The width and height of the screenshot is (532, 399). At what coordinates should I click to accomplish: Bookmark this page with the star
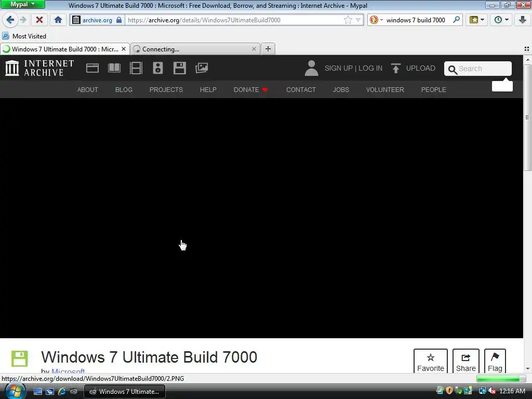(348, 20)
